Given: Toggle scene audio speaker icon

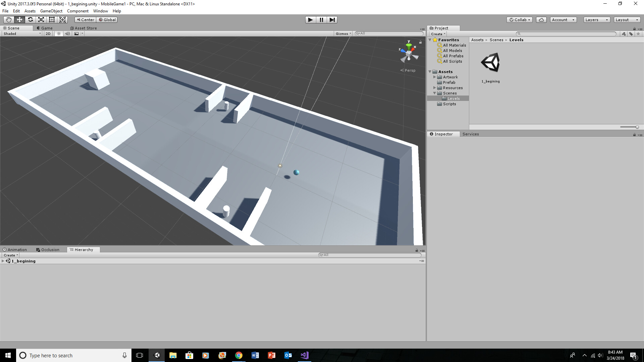Looking at the screenshot, I should pyautogui.click(x=67, y=34).
